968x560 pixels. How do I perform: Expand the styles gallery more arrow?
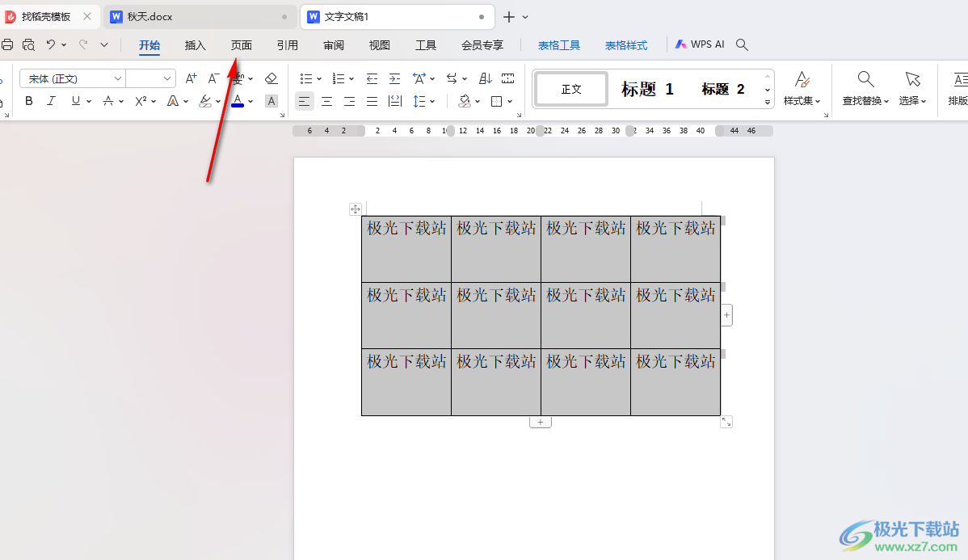768,102
